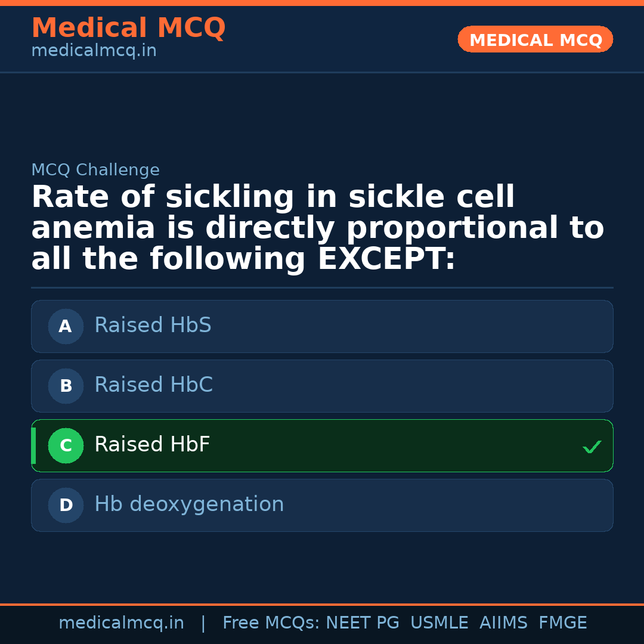644x644 pixels.
Task: Click the sickle cell question heading
Action: [x=317, y=228]
